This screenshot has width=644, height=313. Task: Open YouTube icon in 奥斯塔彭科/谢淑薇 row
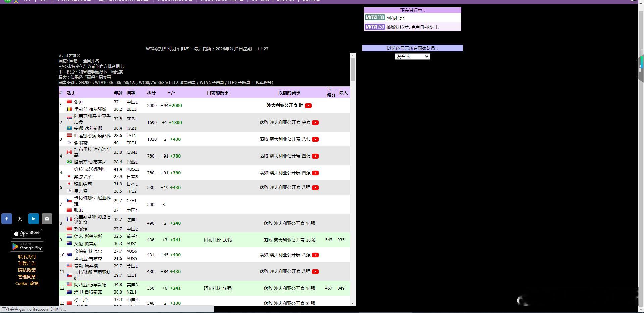315,139
